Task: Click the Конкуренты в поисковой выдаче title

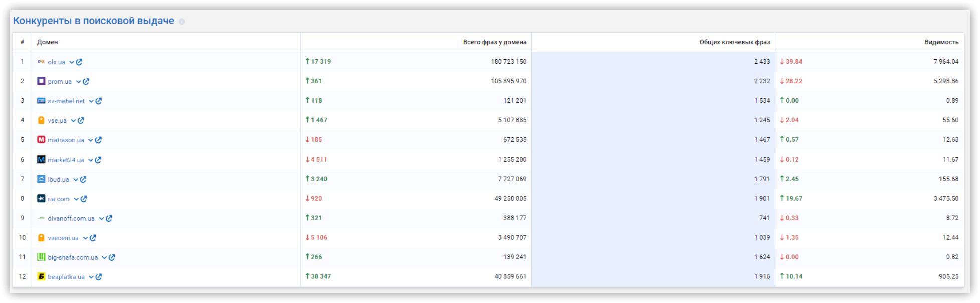Action: point(94,21)
